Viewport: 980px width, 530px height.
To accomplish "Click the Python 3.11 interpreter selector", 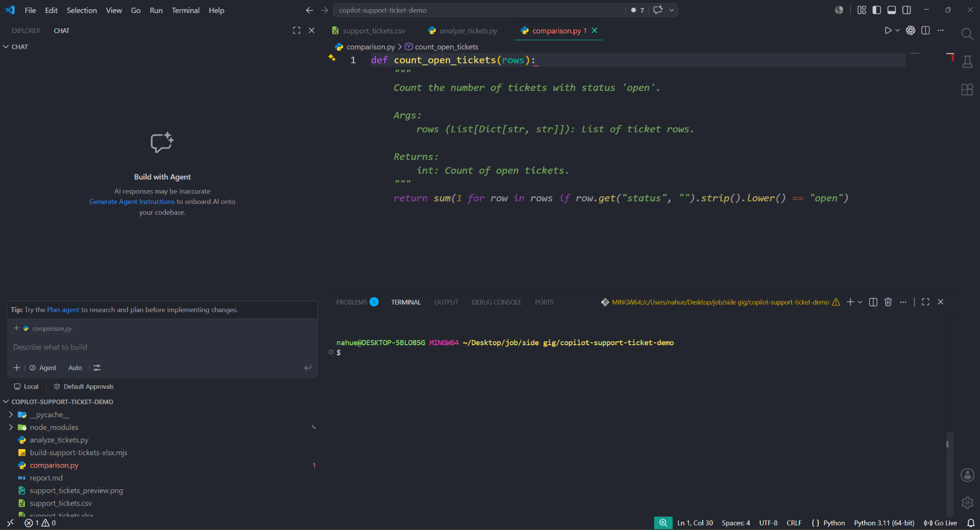I will 884,523.
